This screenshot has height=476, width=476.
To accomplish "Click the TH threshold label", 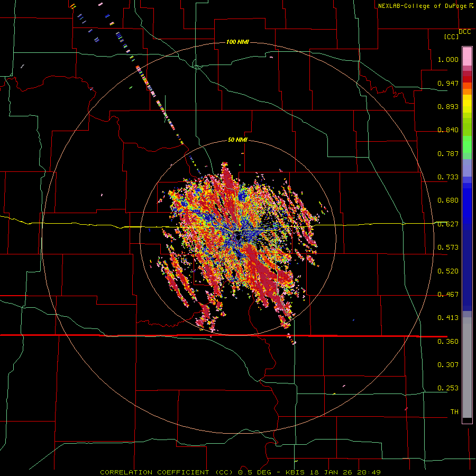I will coord(454,412).
